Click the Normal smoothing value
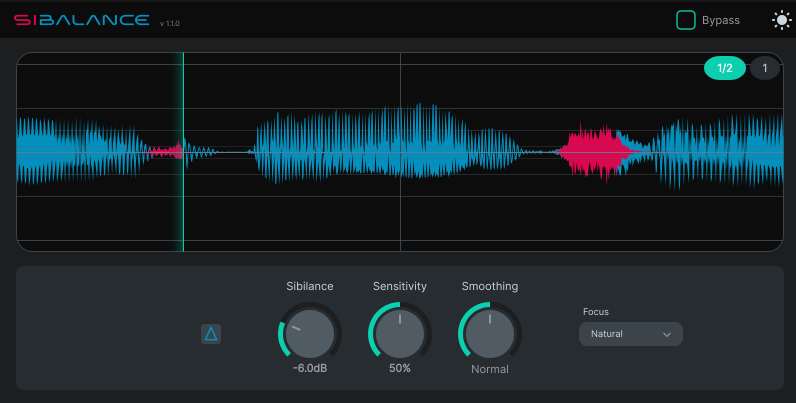This screenshot has width=796, height=403. 489,369
